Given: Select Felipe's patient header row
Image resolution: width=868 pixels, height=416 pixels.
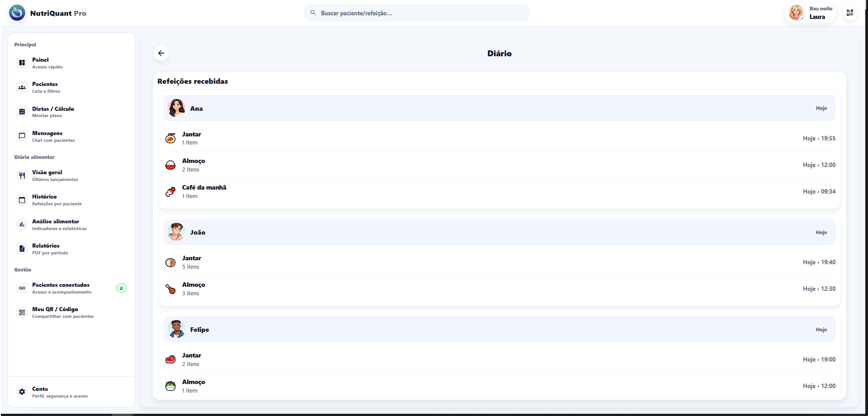Looking at the screenshot, I should [499, 330].
